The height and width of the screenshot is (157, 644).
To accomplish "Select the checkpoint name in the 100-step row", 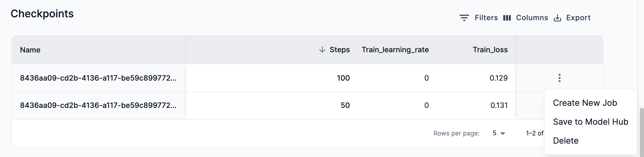I will pos(98,78).
